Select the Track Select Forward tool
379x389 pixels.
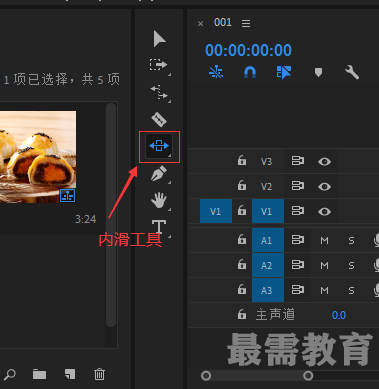click(x=158, y=64)
